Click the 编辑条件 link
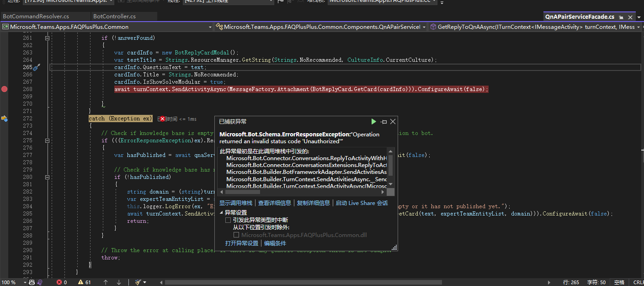Viewport: 644px width, 286px height. [x=275, y=243]
